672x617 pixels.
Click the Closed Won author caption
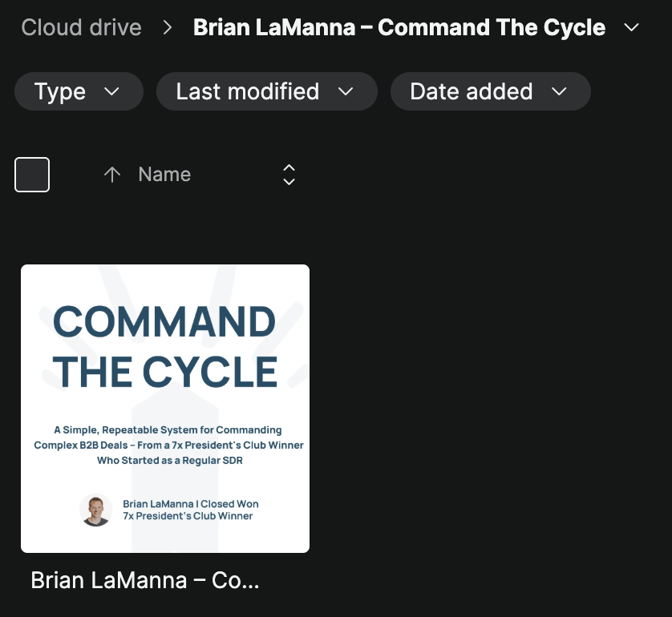[191, 510]
